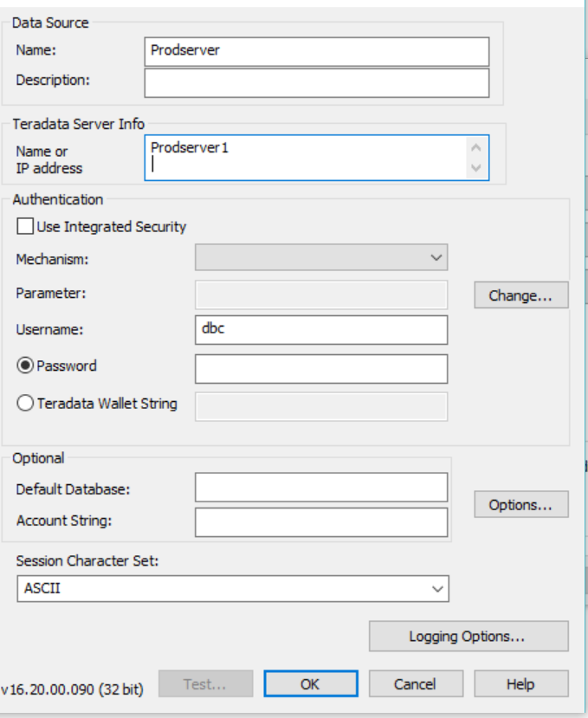Click the Change... button
The width and height of the screenshot is (588, 718).
pos(521,295)
